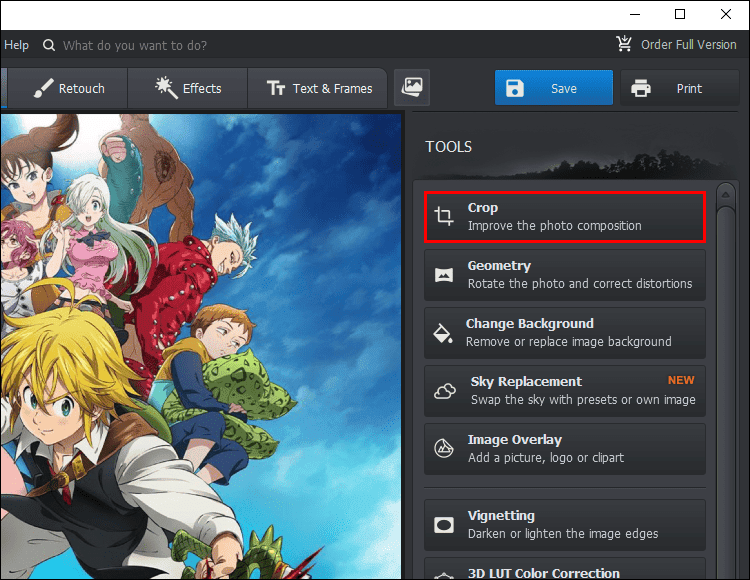
Task: Open the Change Background paint bucket icon
Action: pos(443,332)
